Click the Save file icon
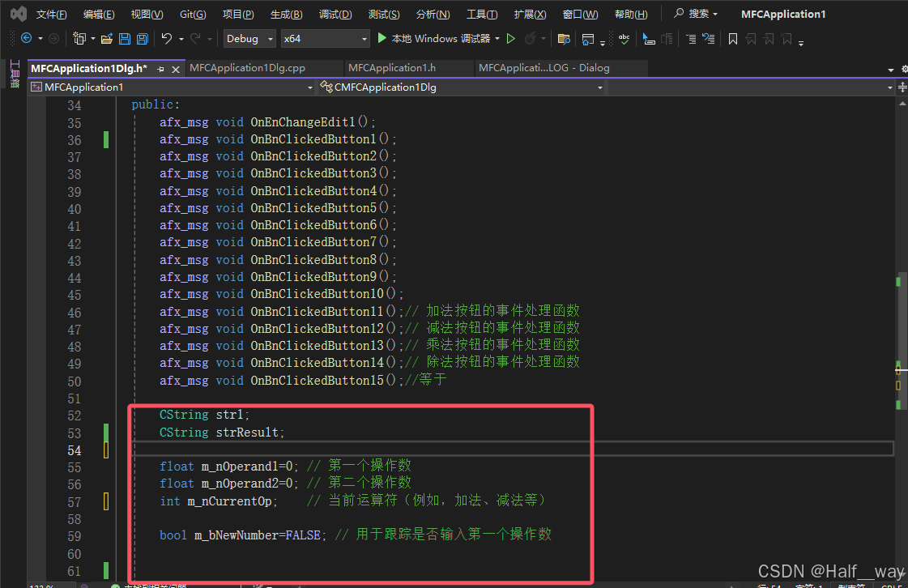 [x=125, y=39]
